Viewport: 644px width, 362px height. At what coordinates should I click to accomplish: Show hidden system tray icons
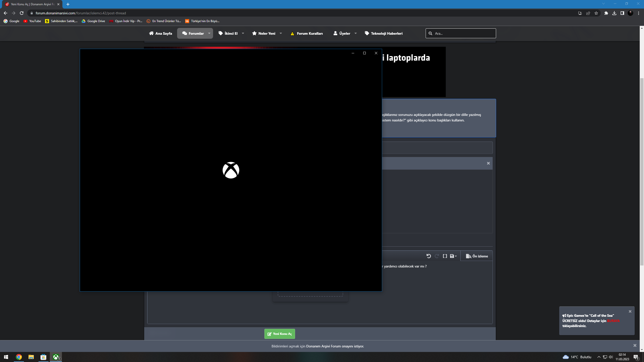[599, 357]
